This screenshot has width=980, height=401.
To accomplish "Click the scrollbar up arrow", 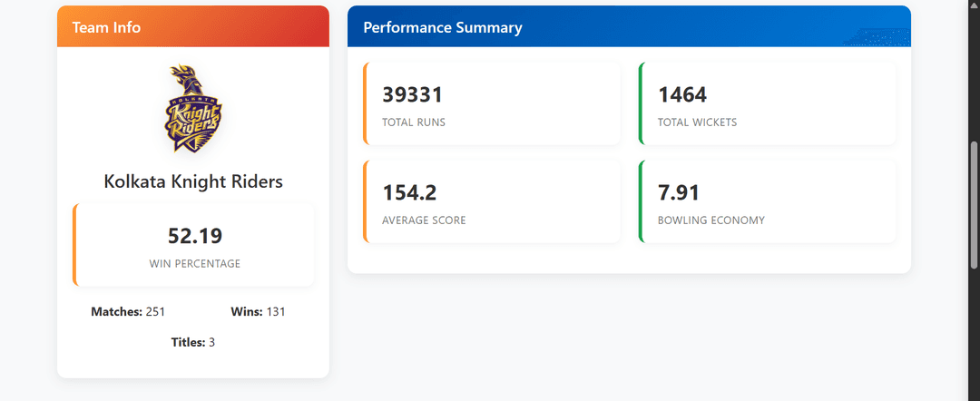I will click(974, 4).
